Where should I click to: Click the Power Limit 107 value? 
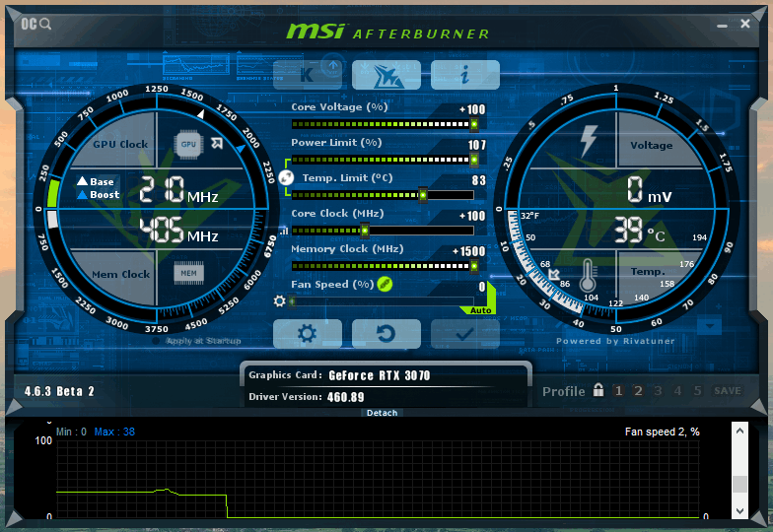point(477,145)
